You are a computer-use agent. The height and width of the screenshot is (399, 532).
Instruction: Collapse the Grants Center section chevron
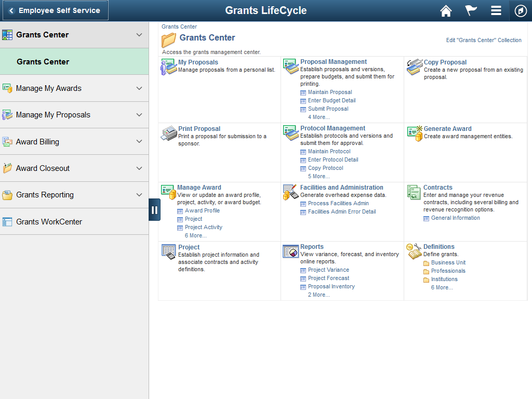coord(139,35)
